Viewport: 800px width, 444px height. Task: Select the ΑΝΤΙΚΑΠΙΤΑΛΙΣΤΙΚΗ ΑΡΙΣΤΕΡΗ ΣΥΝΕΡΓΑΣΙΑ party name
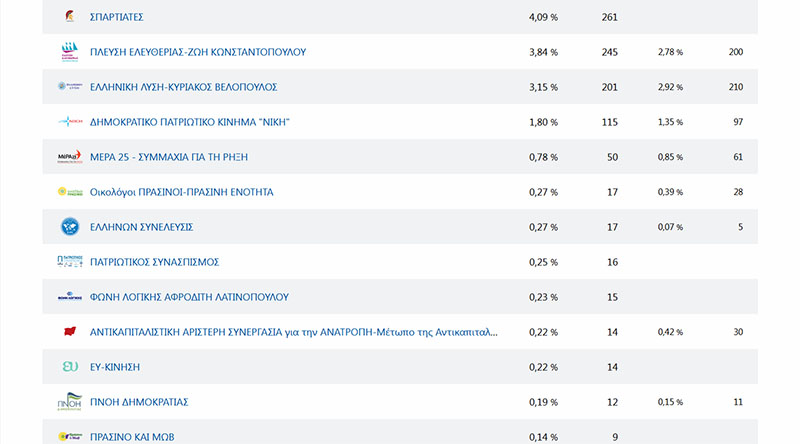coord(293,332)
